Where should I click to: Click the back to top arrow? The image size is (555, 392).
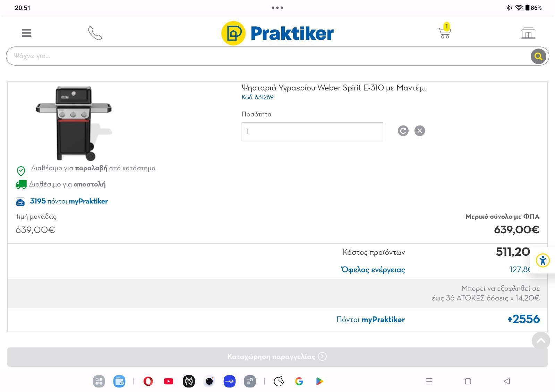[x=541, y=341]
